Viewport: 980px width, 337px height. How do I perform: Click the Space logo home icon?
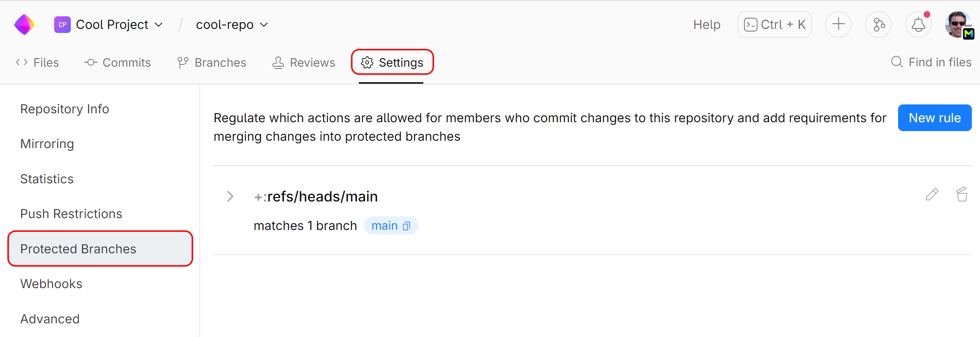[24, 24]
